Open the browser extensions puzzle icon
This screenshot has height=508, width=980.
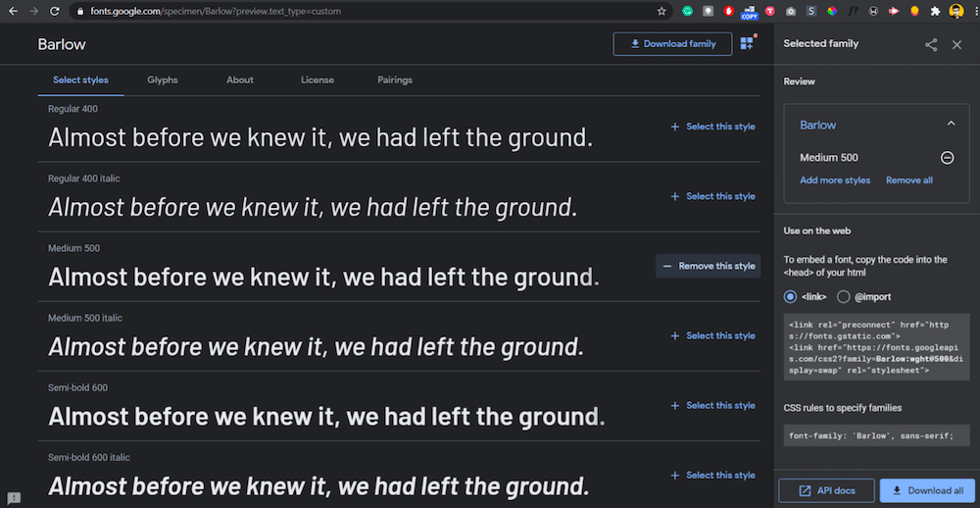point(935,12)
